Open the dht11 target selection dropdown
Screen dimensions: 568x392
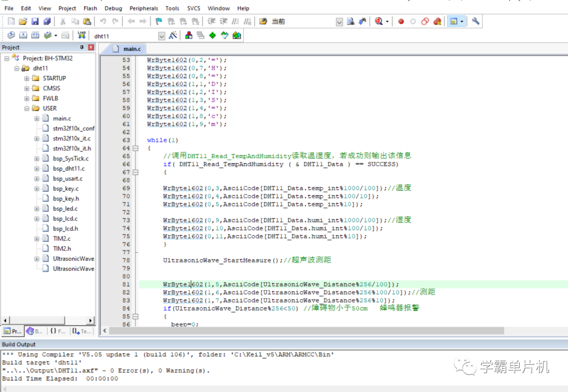(x=161, y=36)
